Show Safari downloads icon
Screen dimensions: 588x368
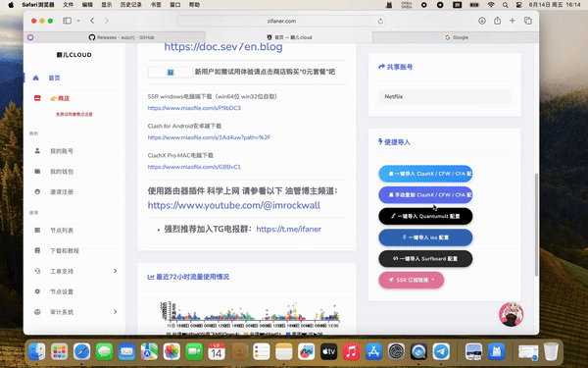pyautogui.click(x=482, y=21)
